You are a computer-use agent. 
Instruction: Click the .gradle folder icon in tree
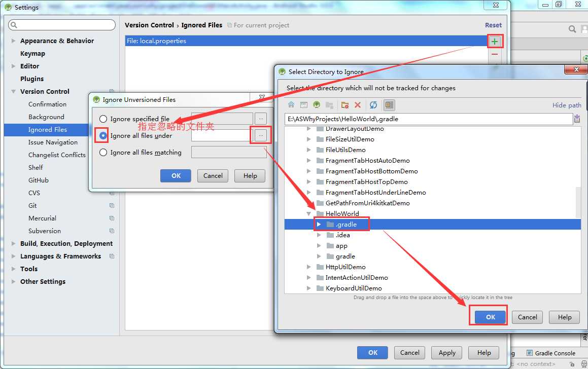coord(330,225)
